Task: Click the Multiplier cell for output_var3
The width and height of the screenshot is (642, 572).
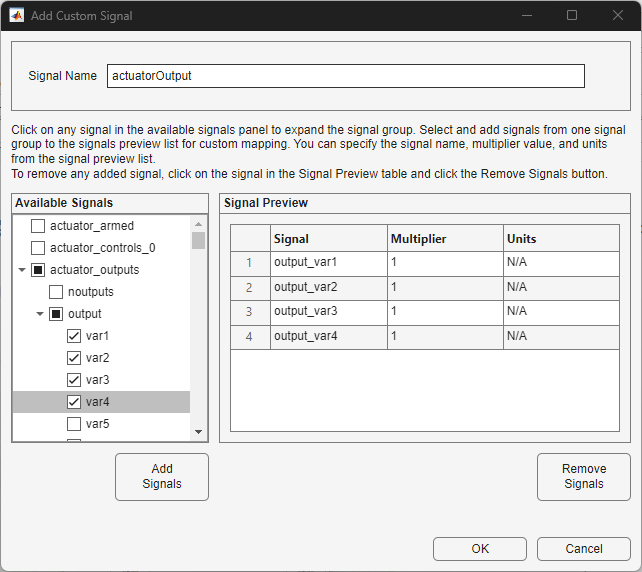Action: 445,312
